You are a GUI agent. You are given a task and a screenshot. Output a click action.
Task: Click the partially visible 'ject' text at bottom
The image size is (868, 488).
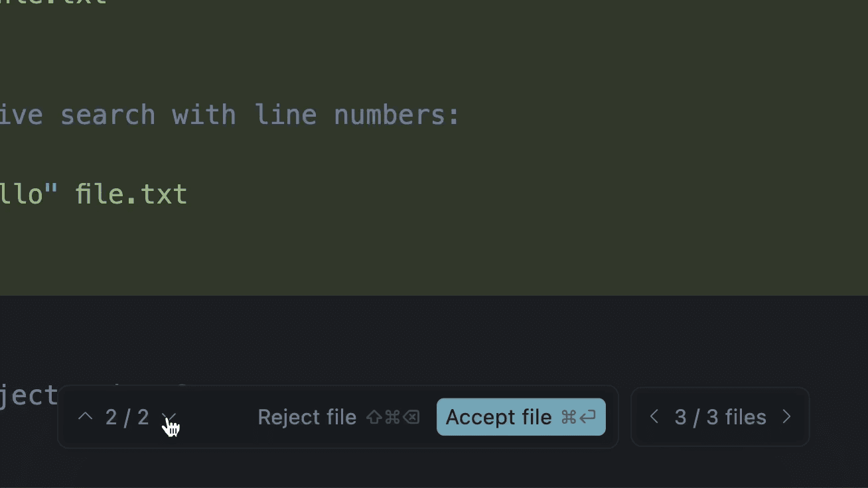[x=28, y=395]
